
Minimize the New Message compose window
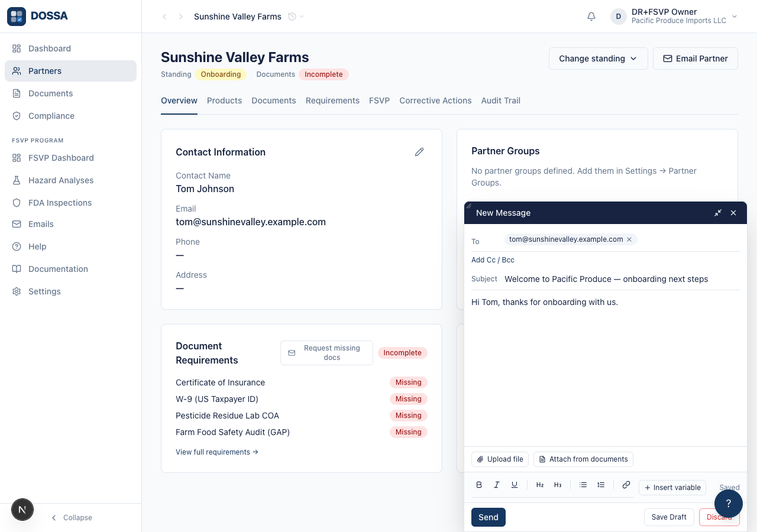[717, 213]
